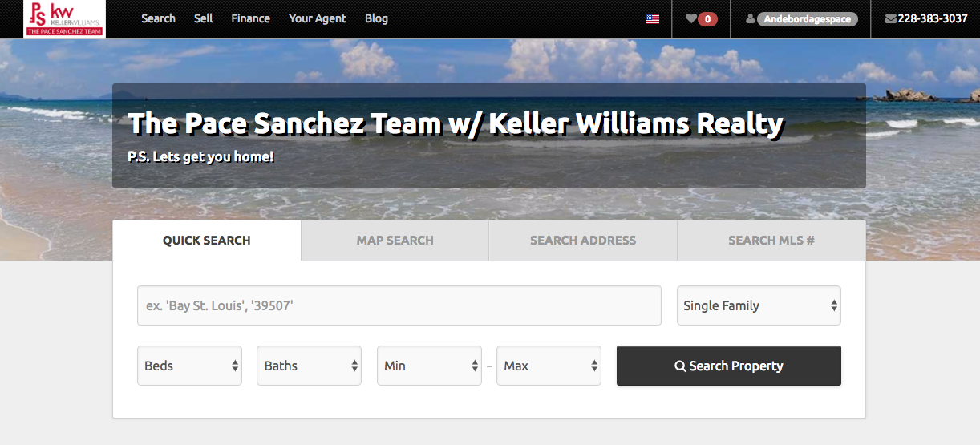Open the Min price dropdown

tap(429, 366)
